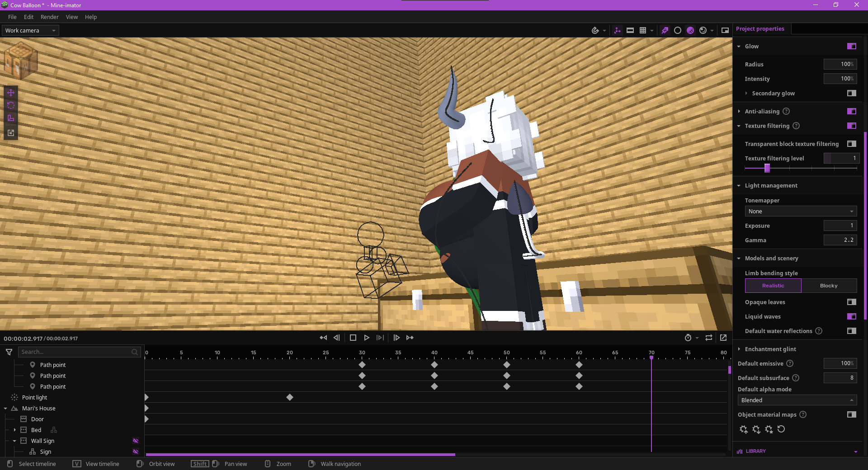Toggle the secondary view window icon
868x470 pixels.
725,30
